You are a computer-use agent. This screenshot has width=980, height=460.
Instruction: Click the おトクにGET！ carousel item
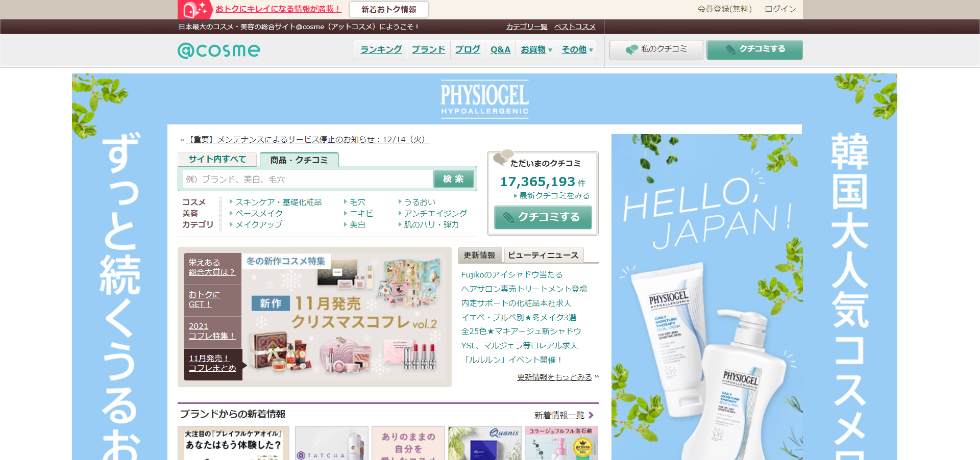click(x=212, y=300)
